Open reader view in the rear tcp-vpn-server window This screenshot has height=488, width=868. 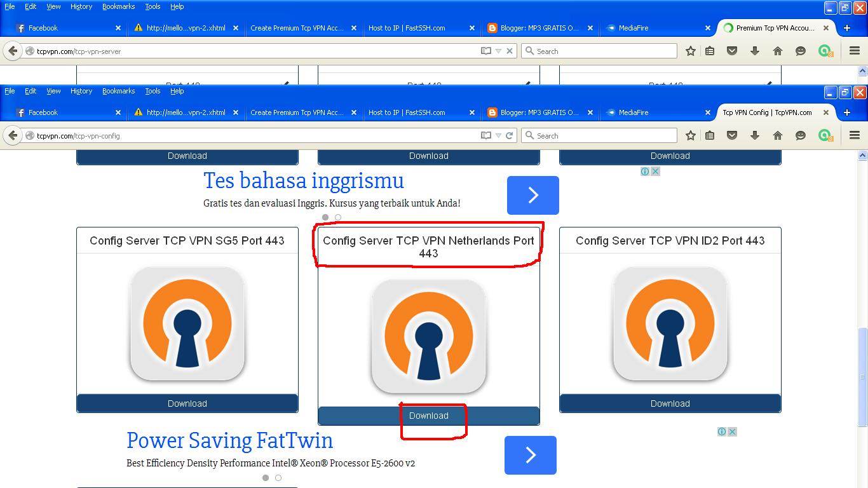pos(486,51)
